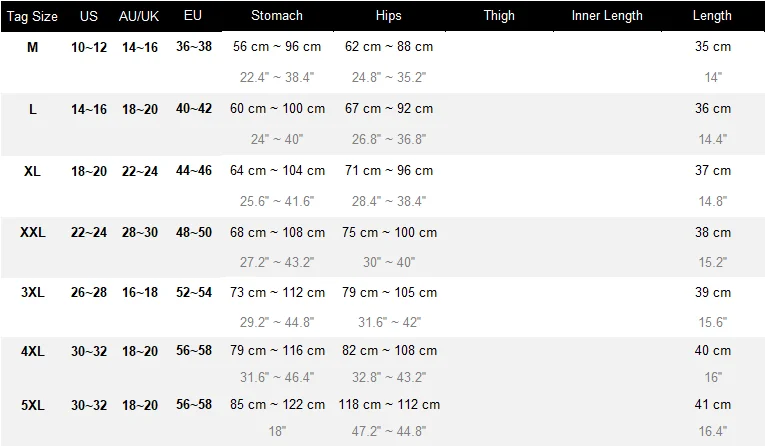Click the 3XL size row label
The image size is (765, 446).
click(33, 292)
